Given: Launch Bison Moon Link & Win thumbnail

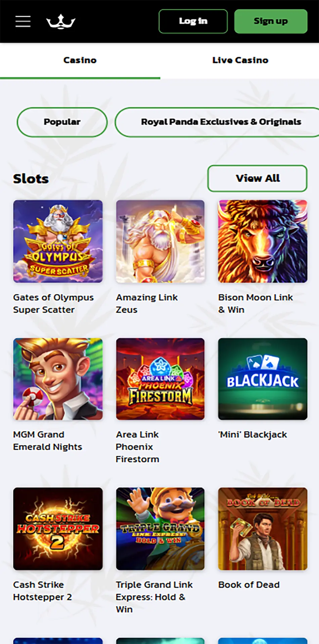Looking at the screenshot, I should (263, 241).
